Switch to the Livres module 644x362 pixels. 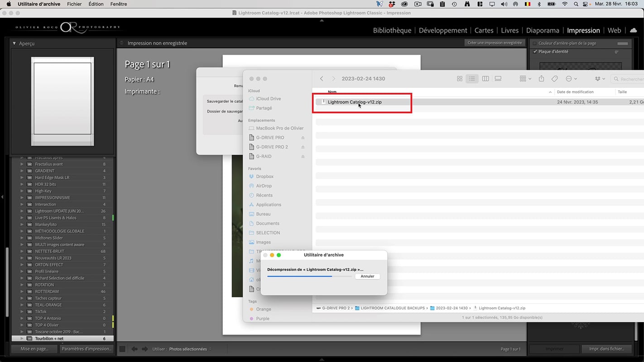click(x=510, y=30)
